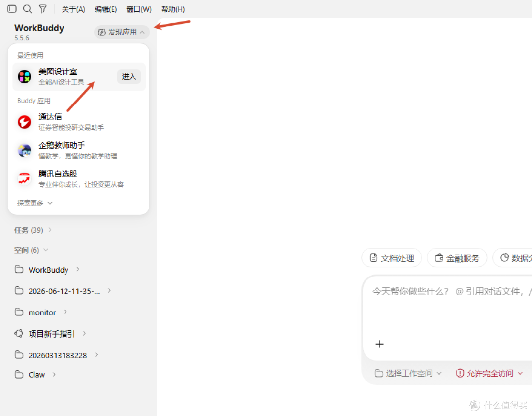
Task: Select the 项目新手指引 space name
Action: tap(52, 334)
